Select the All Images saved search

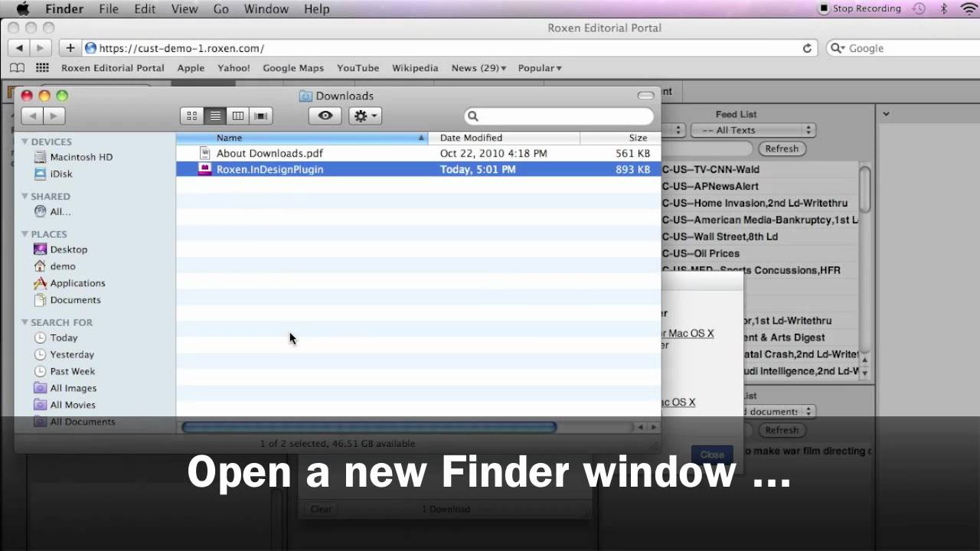pos(65,388)
